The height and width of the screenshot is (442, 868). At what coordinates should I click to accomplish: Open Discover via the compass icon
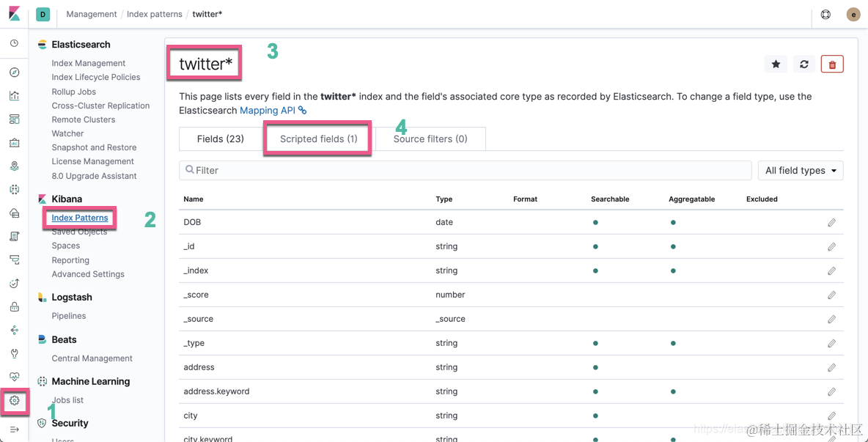click(x=15, y=72)
